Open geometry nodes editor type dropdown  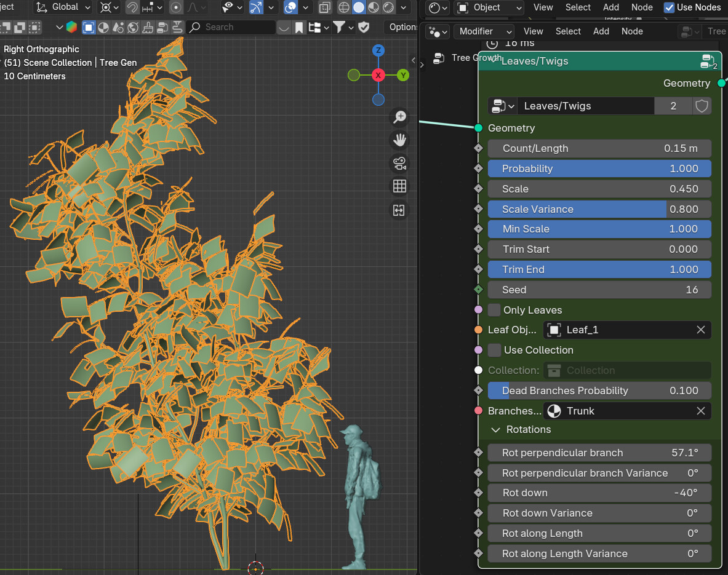(438, 31)
